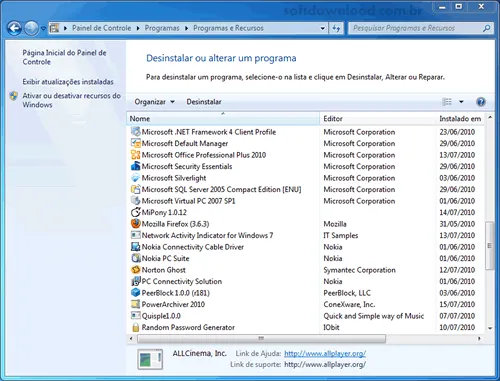Image resolution: width=500 pixels, height=381 pixels.
Task: Click the vertical scrollbar thumb
Action: point(490,246)
